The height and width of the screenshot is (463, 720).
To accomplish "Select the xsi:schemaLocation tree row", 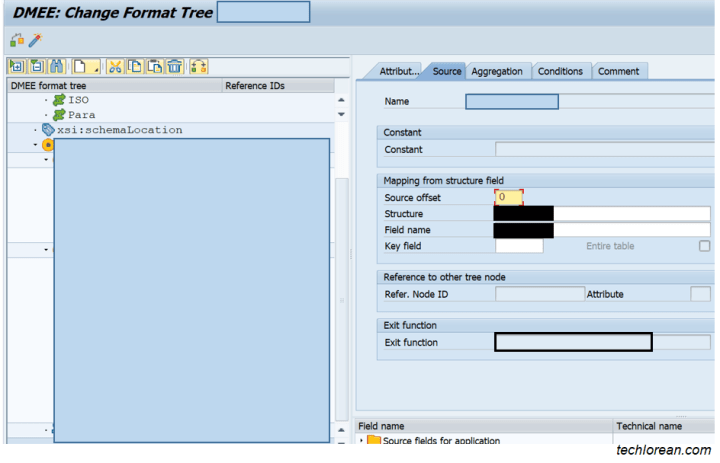I will [171, 130].
